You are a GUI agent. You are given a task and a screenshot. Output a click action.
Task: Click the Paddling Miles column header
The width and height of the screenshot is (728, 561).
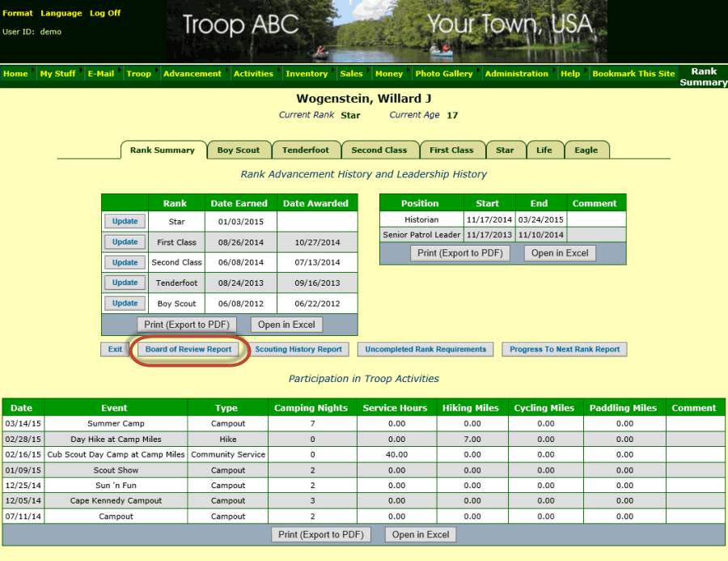623,408
